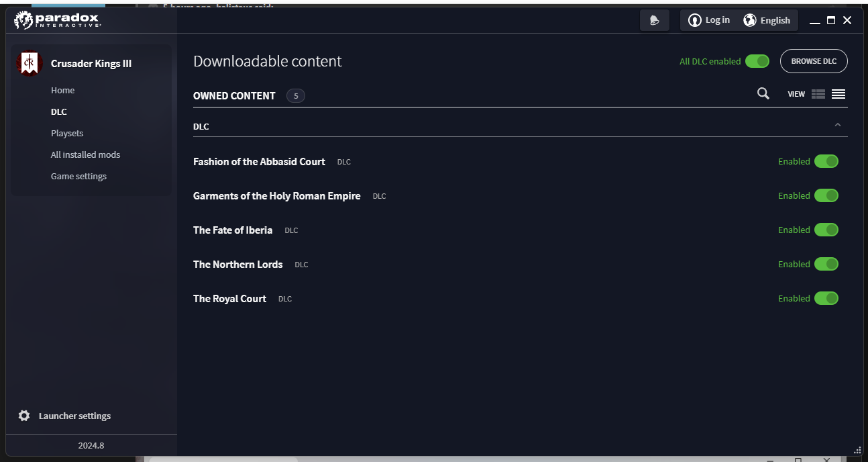Viewport: 868px width, 462px height.
Task: Click the Log in button
Action: point(709,20)
